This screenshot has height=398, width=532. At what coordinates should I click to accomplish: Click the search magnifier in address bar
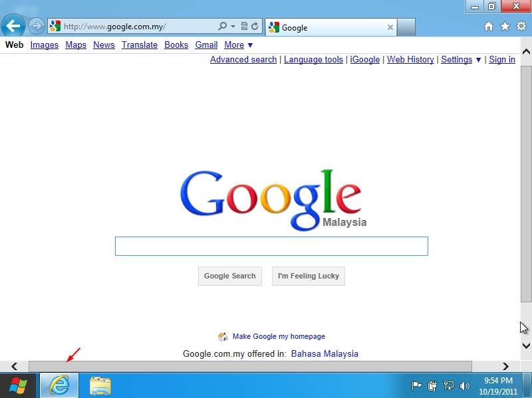(223, 26)
